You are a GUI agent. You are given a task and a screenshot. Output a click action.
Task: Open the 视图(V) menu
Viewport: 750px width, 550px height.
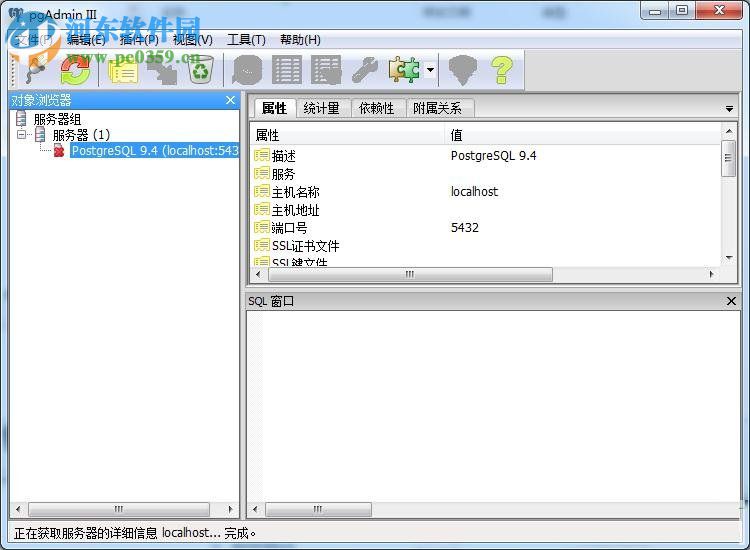pos(192,40)
